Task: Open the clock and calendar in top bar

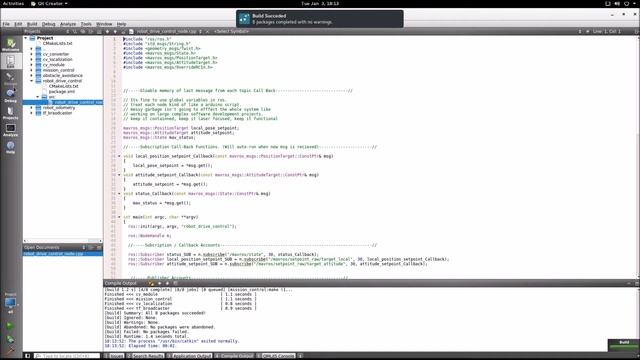Action: (x=320, y=4)
